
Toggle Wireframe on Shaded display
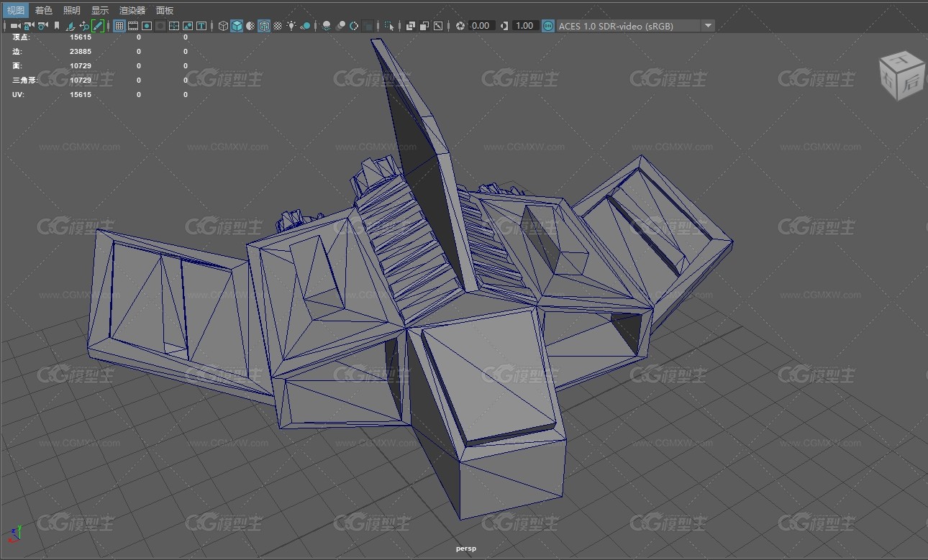pyautogui.click(x=264, y=26)
